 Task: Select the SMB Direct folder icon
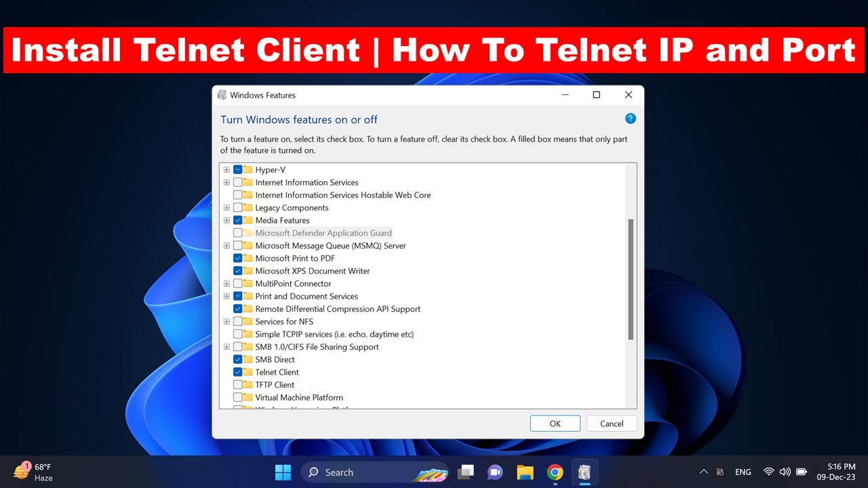click(248, 360)
